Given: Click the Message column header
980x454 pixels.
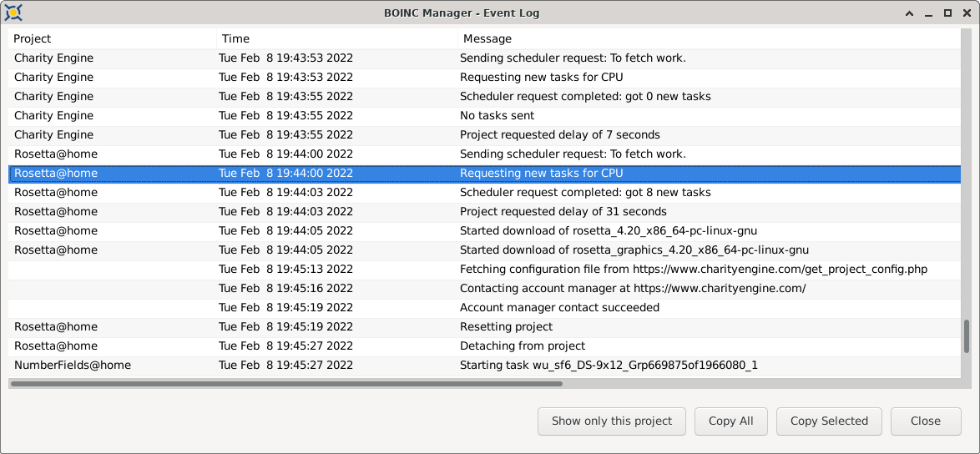Looking at the screenshot, I should coord(710,38).
